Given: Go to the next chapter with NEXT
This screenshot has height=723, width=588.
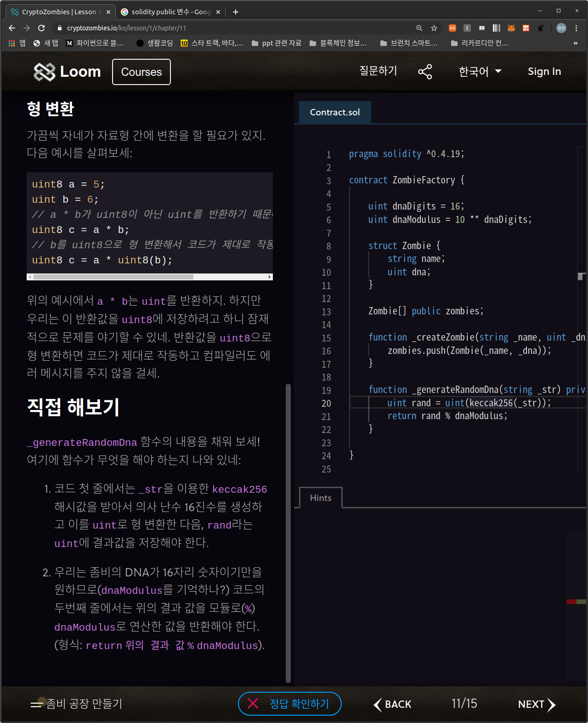Looking at the screenshot, I should tap(537, 704).
